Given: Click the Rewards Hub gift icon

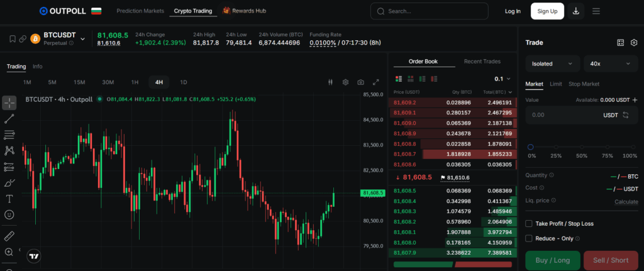Looking at the screenshot, I should [226, 11].
